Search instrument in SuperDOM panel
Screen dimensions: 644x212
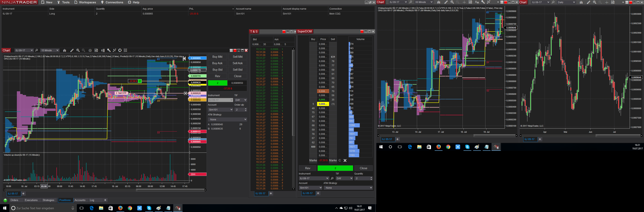pyautogui.click(x=332, y=178)
